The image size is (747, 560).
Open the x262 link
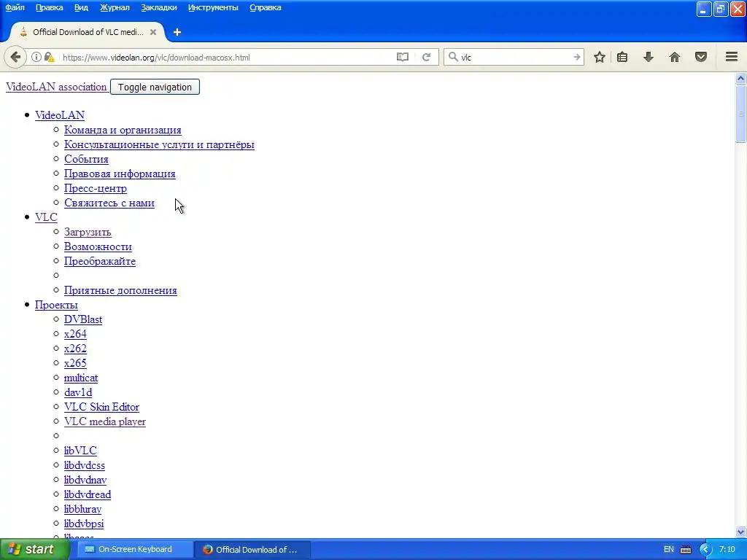[75, 349]
